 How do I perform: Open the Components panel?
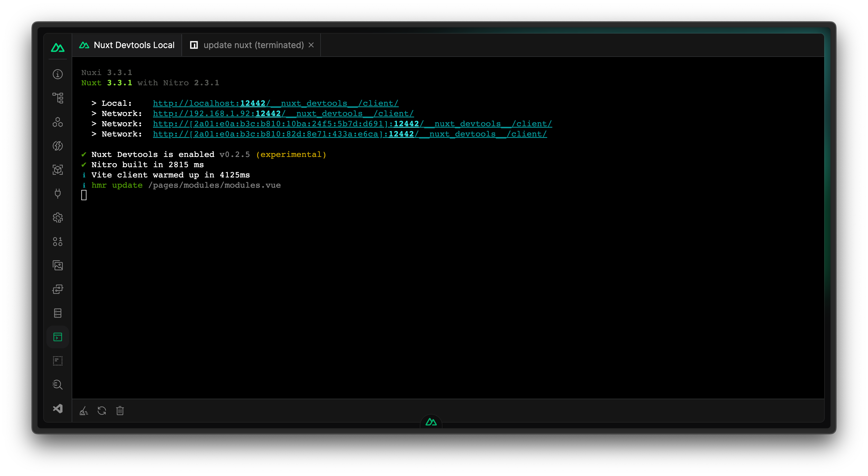[x=58, y=122]
